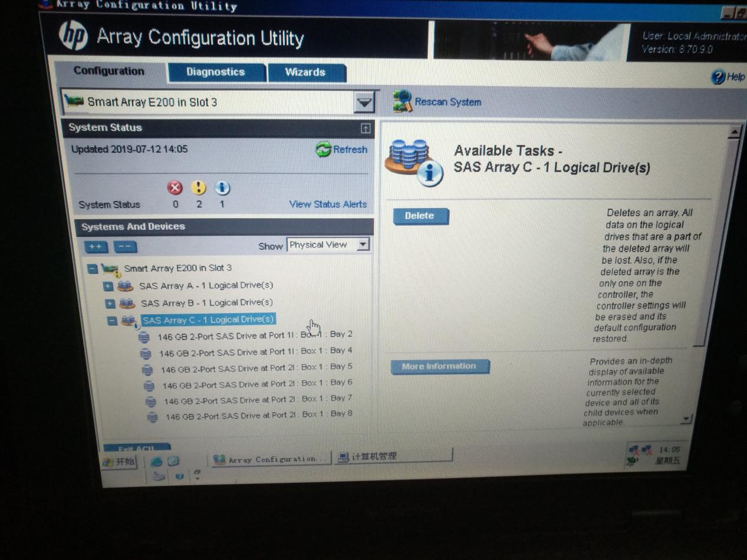This screenshot has width=747, height=560.
Task: Click the Exit ACU button
Action: 137,448
